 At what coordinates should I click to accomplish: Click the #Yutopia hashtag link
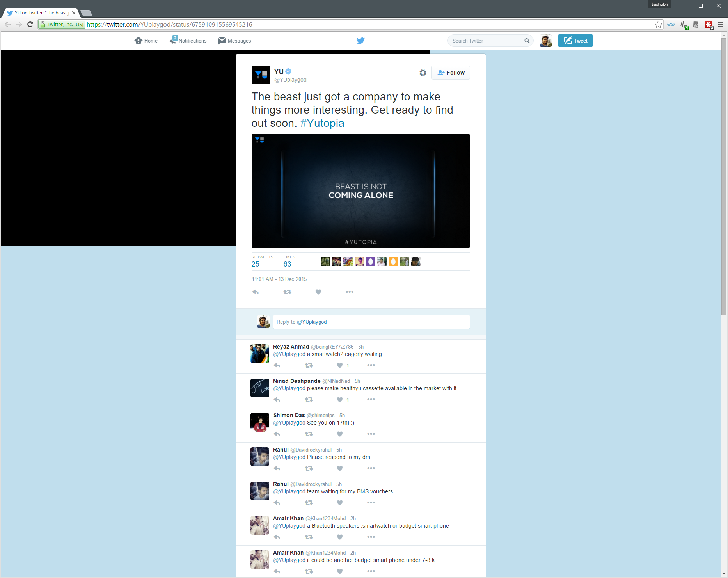coord(322,123)
